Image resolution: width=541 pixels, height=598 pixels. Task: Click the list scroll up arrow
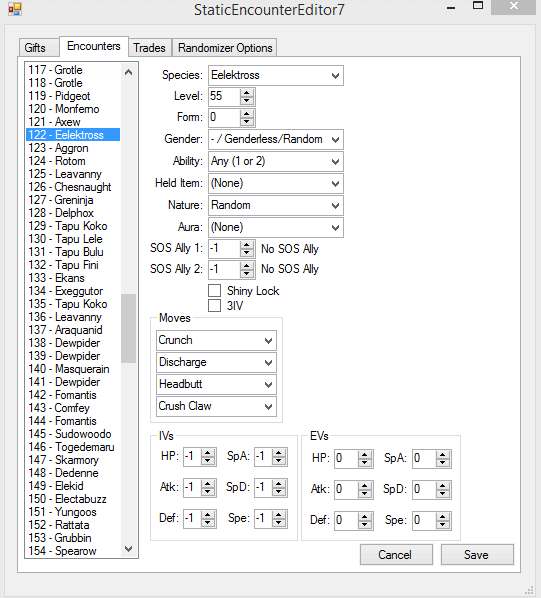coord(128,72)
